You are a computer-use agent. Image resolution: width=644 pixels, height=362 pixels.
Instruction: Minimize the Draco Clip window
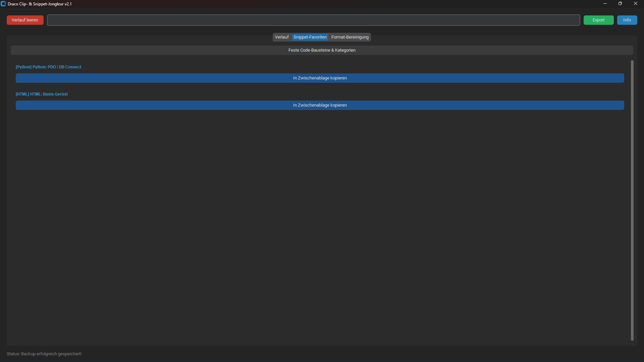[x=605, y=4]
